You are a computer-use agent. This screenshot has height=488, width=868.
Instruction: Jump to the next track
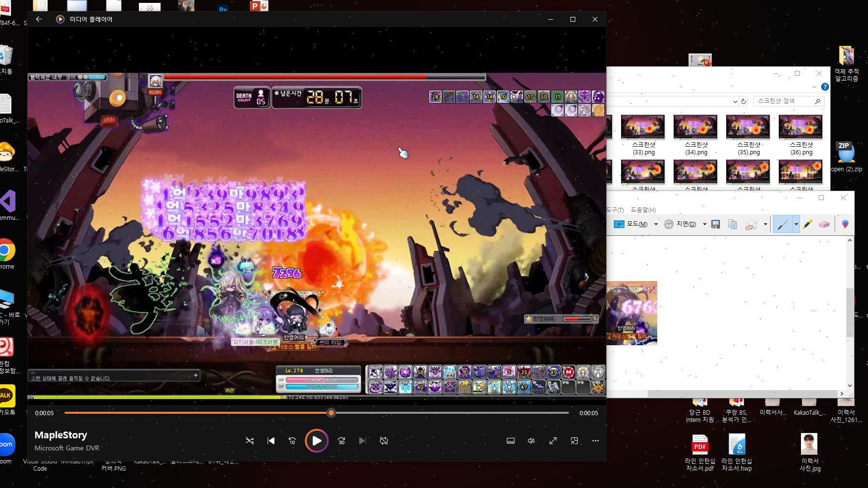363,441
